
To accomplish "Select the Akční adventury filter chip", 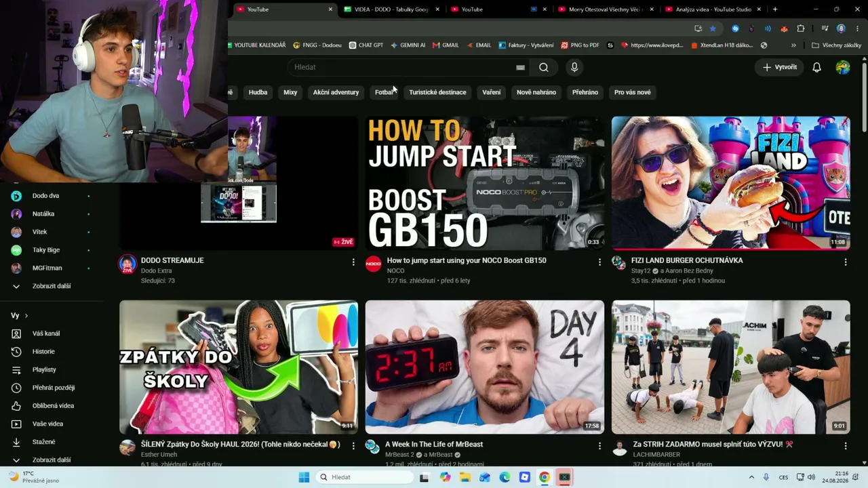I will tap(336, 92).
